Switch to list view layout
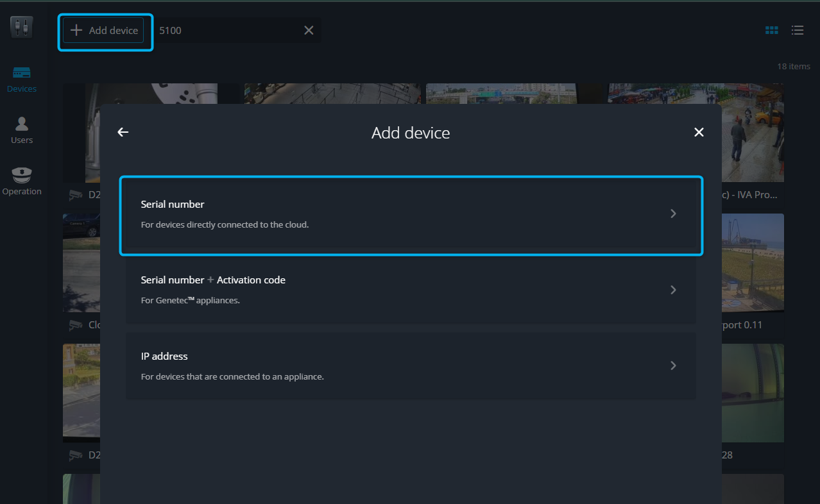The height and width of the screenshot is (504, 820). tap(798, 30)
